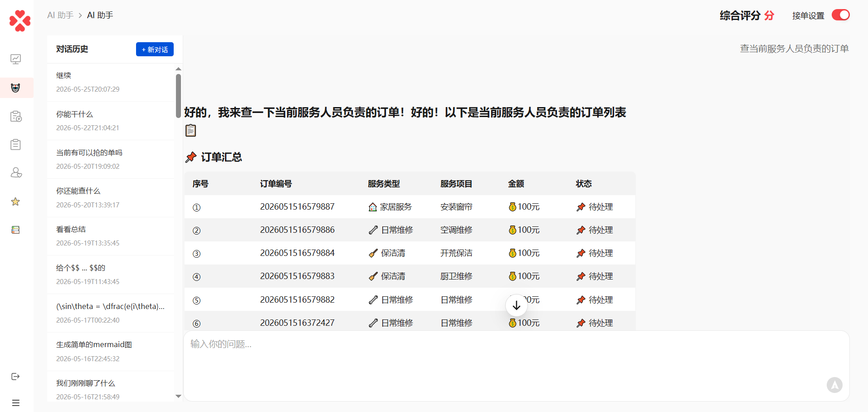The width and height of the screenshot is (868, 412).
Task: Open the 给个$$ ... $$的 conversation
Action: pyautogui.click(x=111, y=275)
